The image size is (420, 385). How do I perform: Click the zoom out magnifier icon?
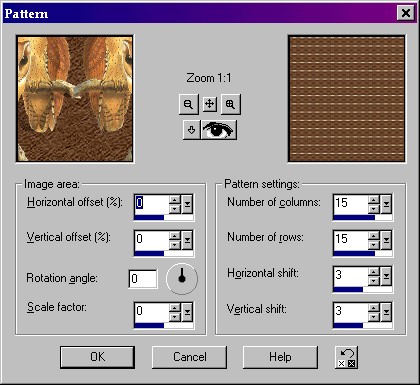[x=189, y=104]
